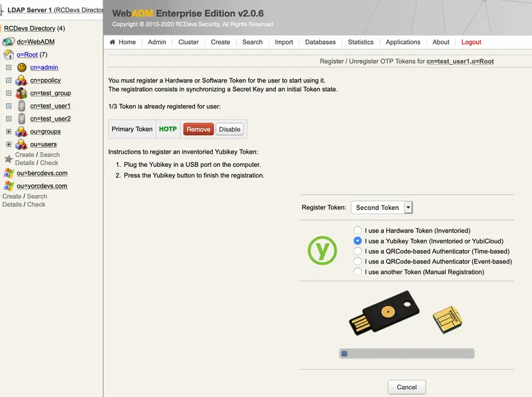Expand the cn=admin tree node
The width and height of the screenshot is (532, 397).
point(9,68)
